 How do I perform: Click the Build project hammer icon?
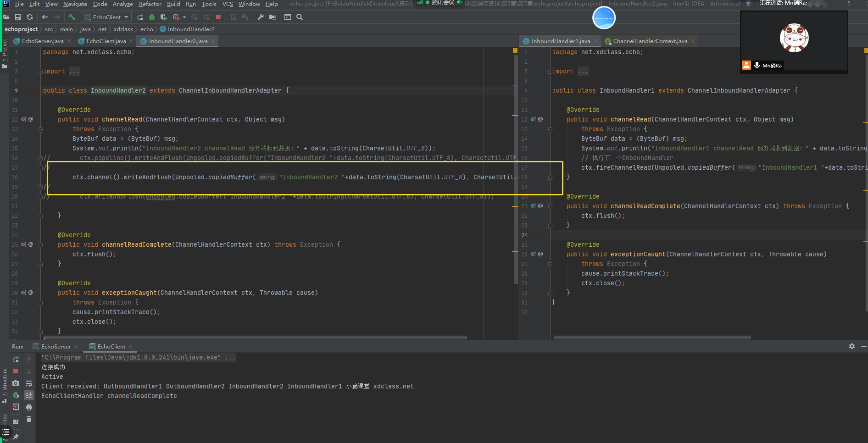point(72,17)
